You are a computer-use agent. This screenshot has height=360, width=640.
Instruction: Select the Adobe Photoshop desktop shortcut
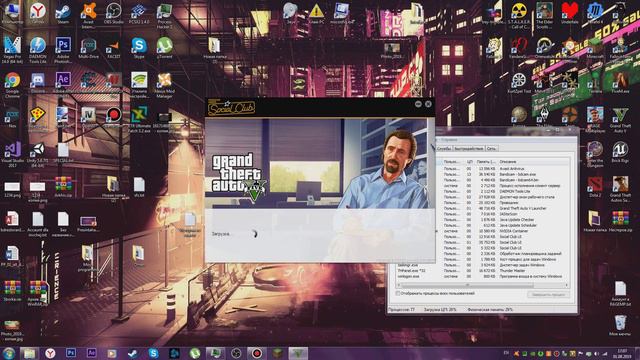[x=63, y=49]
